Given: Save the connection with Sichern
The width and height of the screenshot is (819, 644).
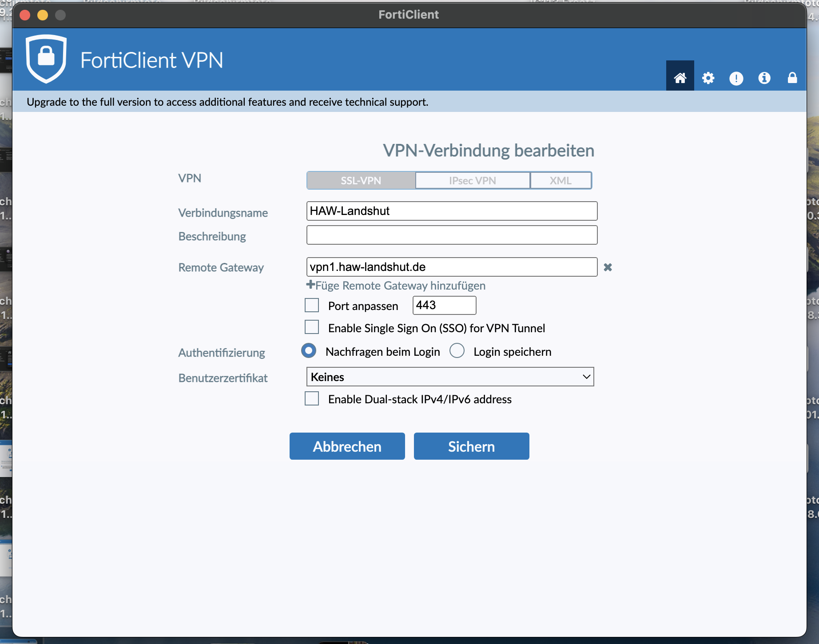Looking at the screenshot, I should pos(471,446).
